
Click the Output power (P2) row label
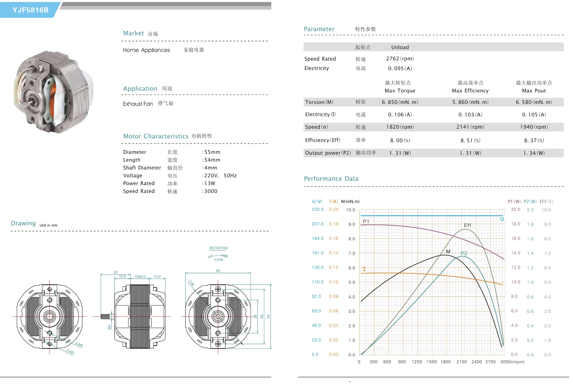coord(328,153)
